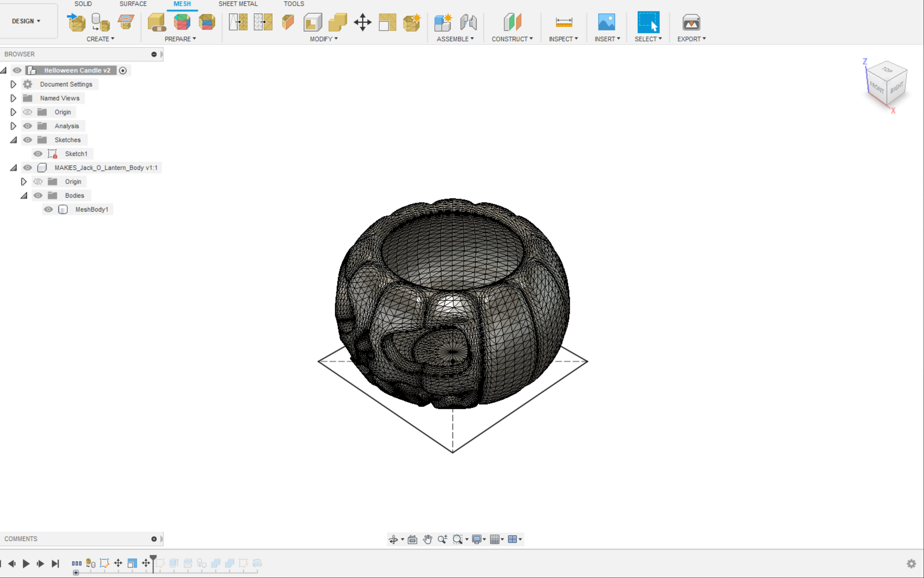Image resolution: width=924 pixels, height=578 pixels.
Task: Hide the Origin folder under Helloween Candle
Action: pos(27,112)
